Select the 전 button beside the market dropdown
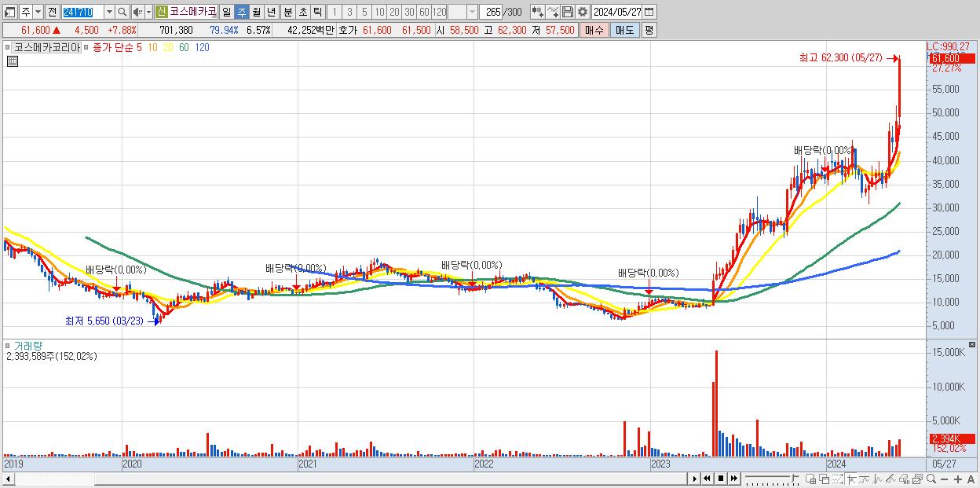This screenshot has width=980, height=488. (52, 12)
